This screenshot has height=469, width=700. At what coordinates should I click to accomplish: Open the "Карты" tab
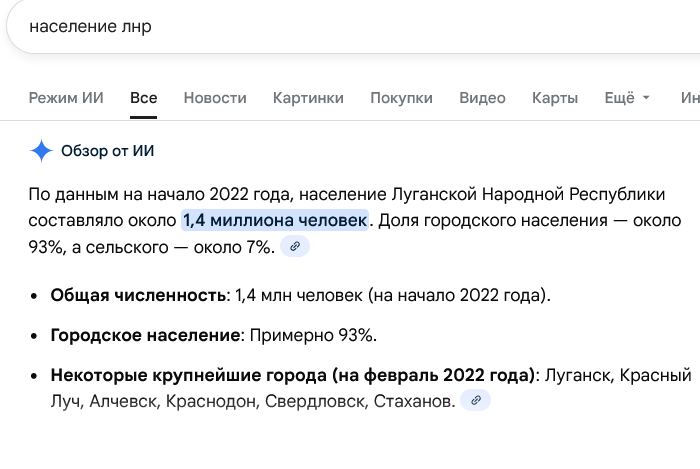555,98
